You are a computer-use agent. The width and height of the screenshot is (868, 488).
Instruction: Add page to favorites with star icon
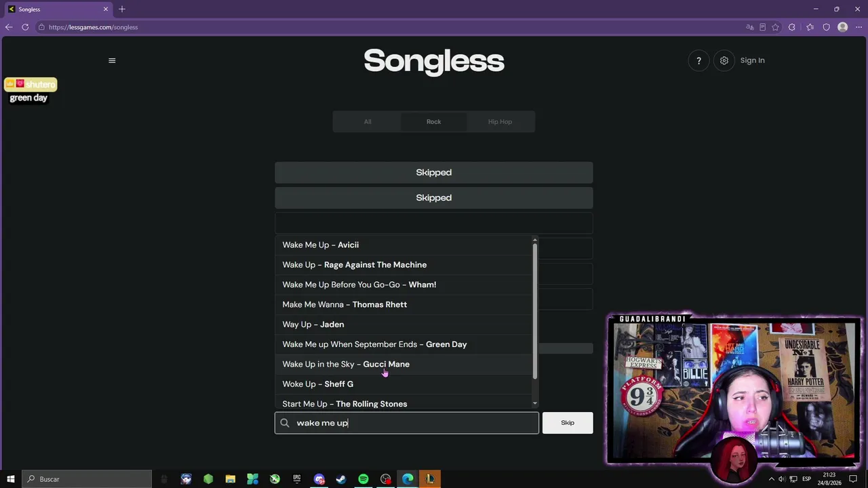775,27
